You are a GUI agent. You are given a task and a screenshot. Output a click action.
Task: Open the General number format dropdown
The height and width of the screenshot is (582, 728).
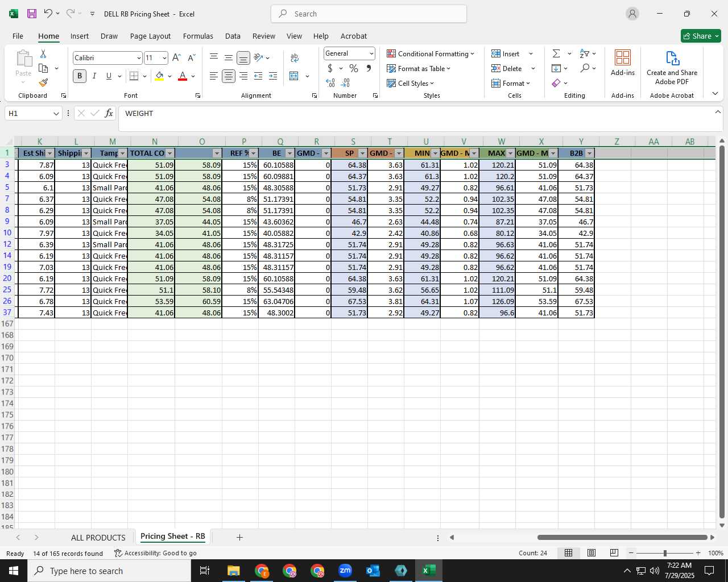pyautogui.click(x=371, y=53)
